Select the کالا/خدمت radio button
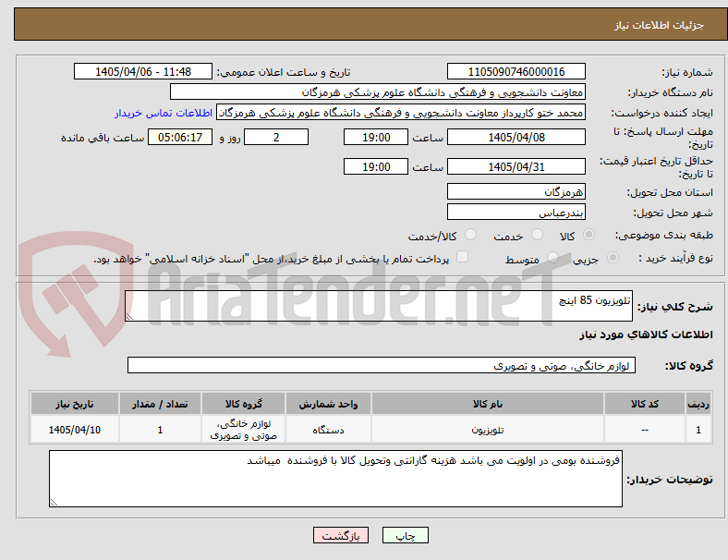728x560 pixels. click(470, 235)
